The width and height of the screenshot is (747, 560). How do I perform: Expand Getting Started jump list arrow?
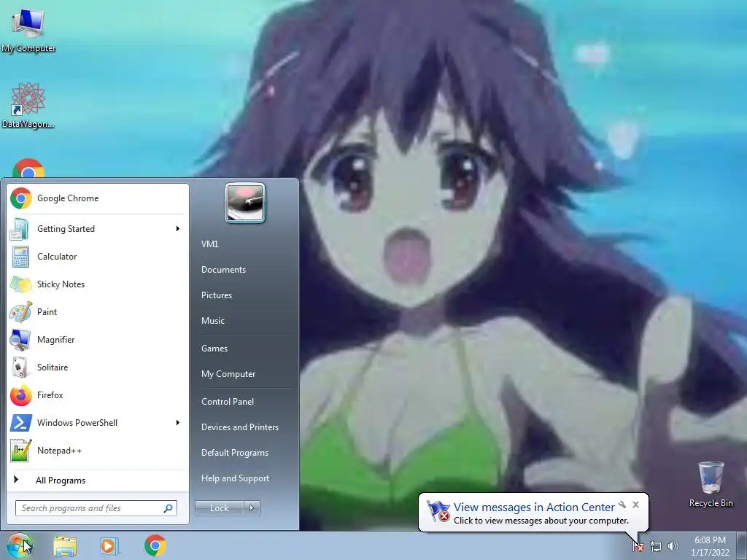coord(178,229)
